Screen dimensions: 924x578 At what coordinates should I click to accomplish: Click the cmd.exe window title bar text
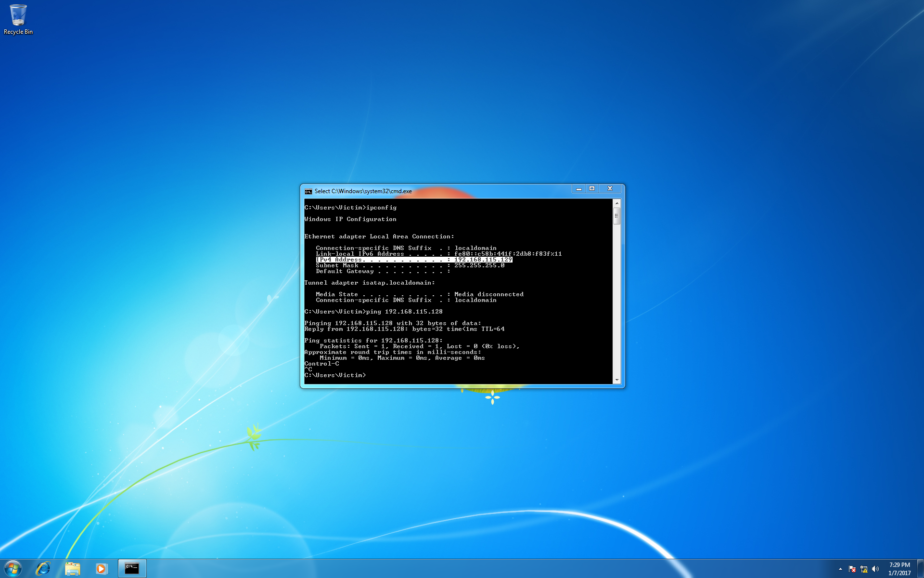[x=363, y=191]
